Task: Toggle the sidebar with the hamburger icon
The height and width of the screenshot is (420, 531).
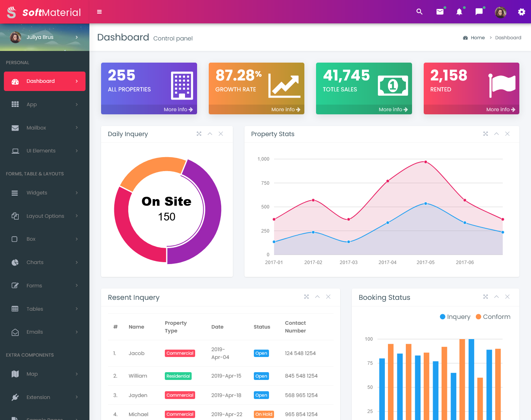Action: tap(99, 12)
